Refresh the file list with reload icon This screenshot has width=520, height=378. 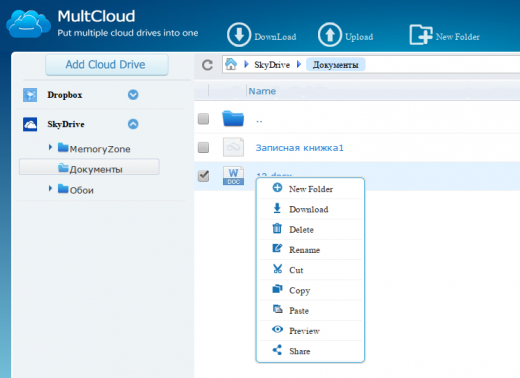(207, 65)
